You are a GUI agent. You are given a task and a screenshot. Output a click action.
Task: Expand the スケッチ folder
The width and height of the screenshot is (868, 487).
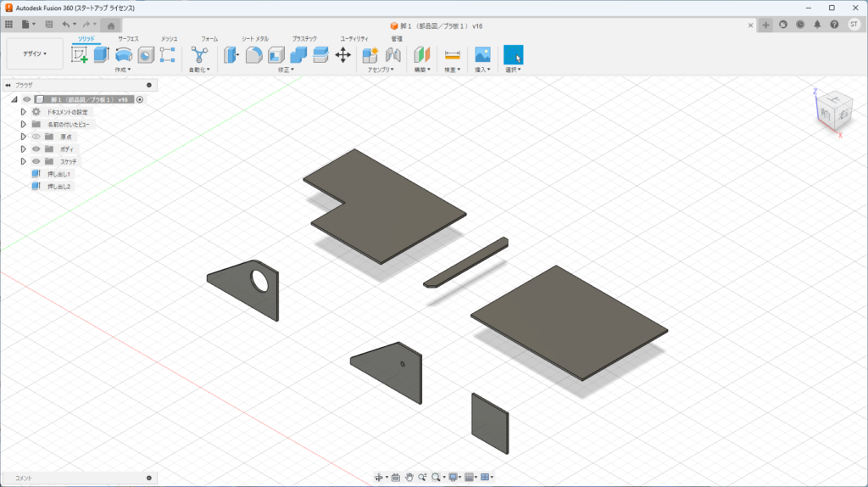coord(23,162)
